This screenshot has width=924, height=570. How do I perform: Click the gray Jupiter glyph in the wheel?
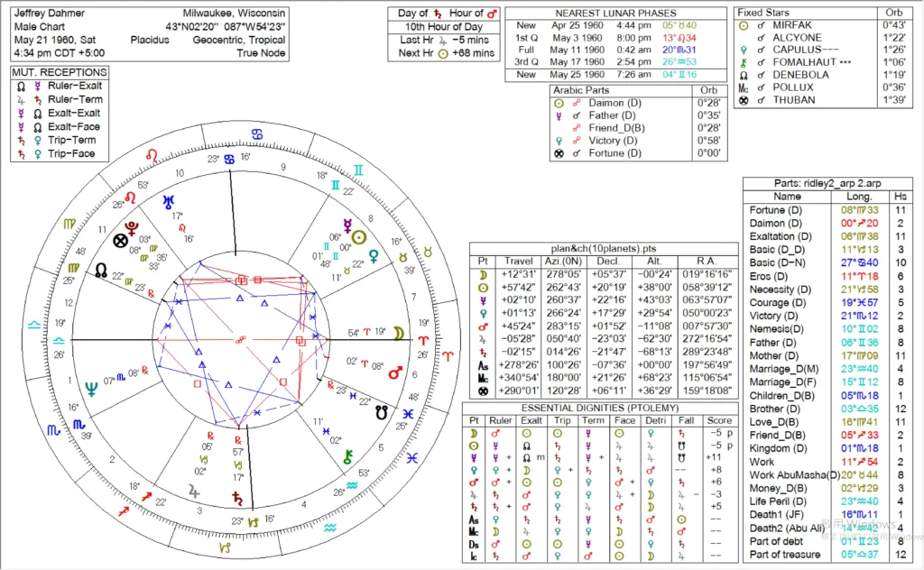click(x=193, y=490)
